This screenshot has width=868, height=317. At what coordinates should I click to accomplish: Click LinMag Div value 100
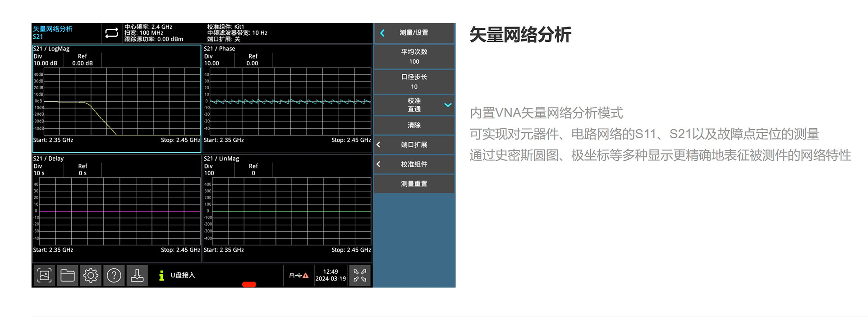tap(209, 173)
